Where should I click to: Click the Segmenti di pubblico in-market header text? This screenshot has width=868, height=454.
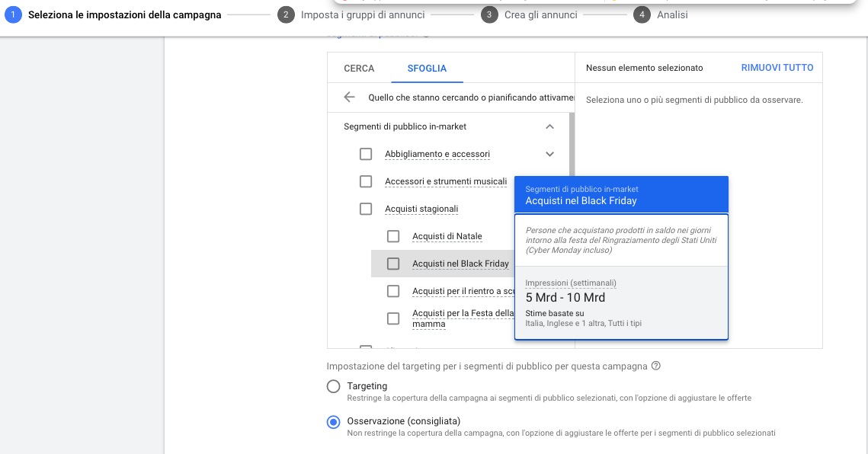point(405,126)
